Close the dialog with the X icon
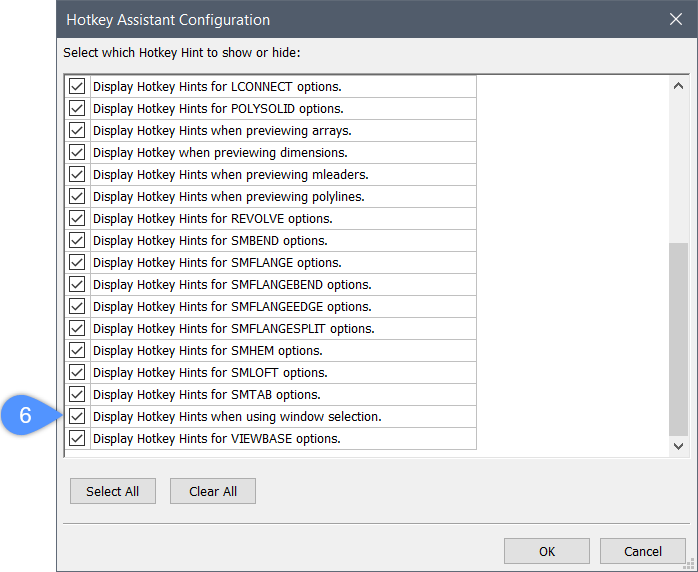 coord(675,19)
